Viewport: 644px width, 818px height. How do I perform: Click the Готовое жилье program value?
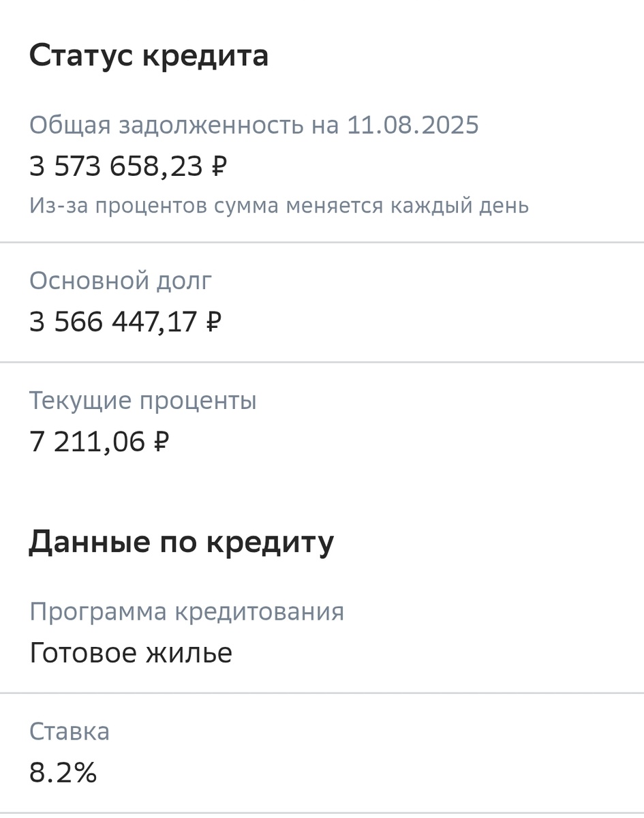pos(130,652)
